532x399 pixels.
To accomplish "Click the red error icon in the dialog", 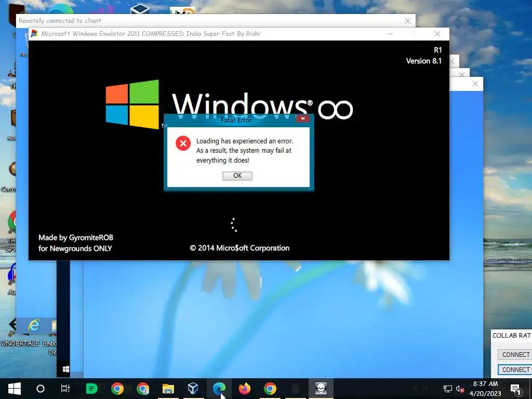I will tap(183, 143).
